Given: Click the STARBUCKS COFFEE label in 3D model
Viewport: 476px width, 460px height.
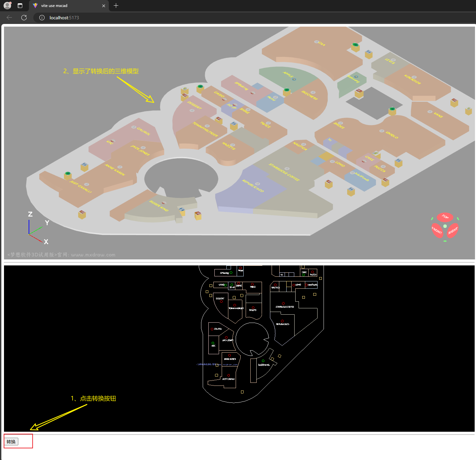Looking at the screenshot, I should 284,172.
